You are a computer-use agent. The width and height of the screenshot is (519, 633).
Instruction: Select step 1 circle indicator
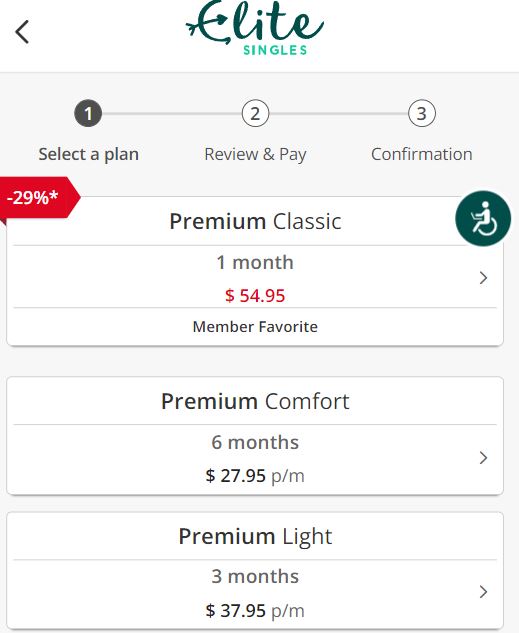(88, 113)
